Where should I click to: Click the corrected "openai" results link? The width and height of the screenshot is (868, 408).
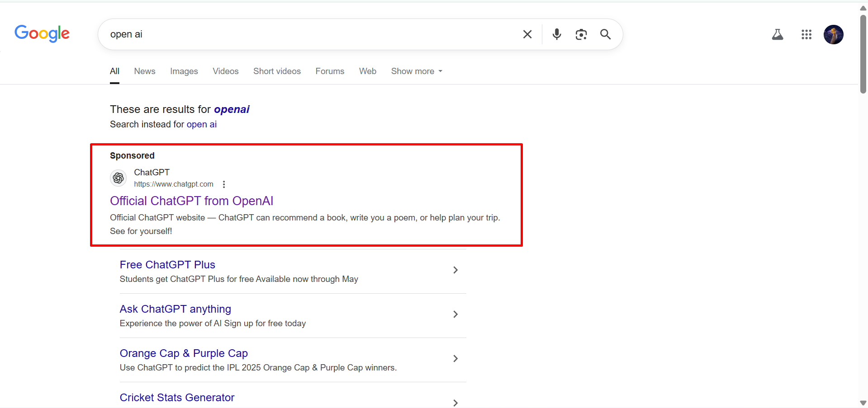(x=232, y=109)
